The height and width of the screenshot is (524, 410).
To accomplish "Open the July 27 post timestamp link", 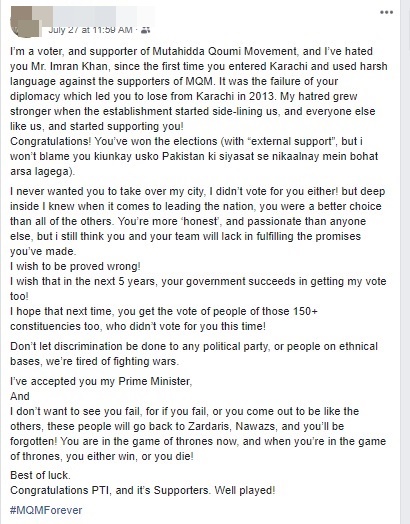I will (x=90, y=30).
